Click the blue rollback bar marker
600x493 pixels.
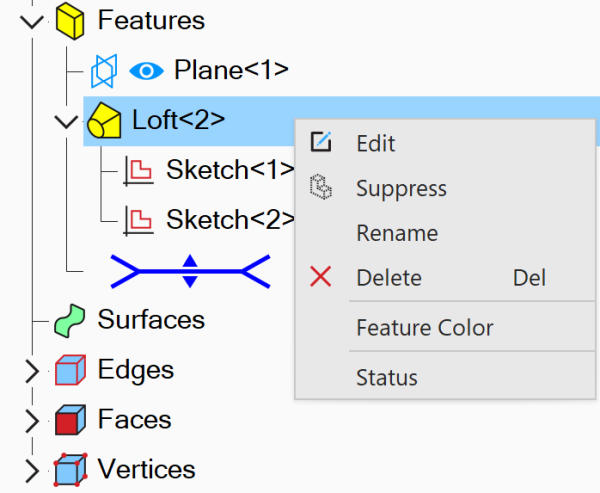click(190, 271)
